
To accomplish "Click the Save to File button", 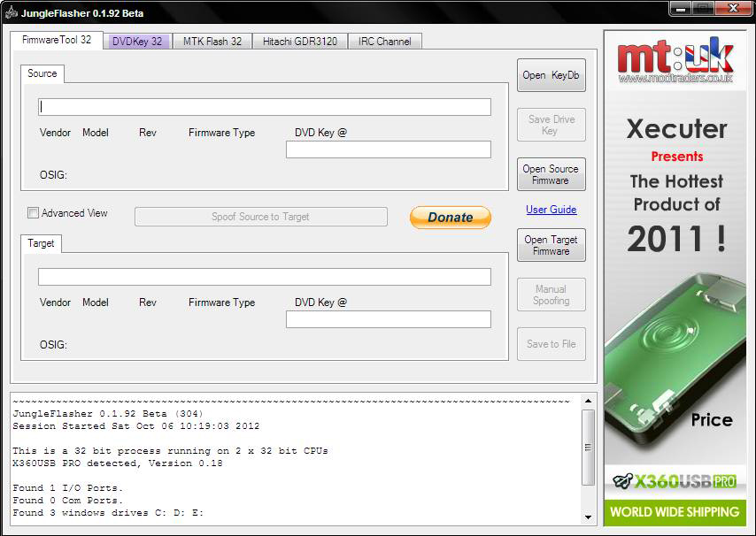I will 552,344.
